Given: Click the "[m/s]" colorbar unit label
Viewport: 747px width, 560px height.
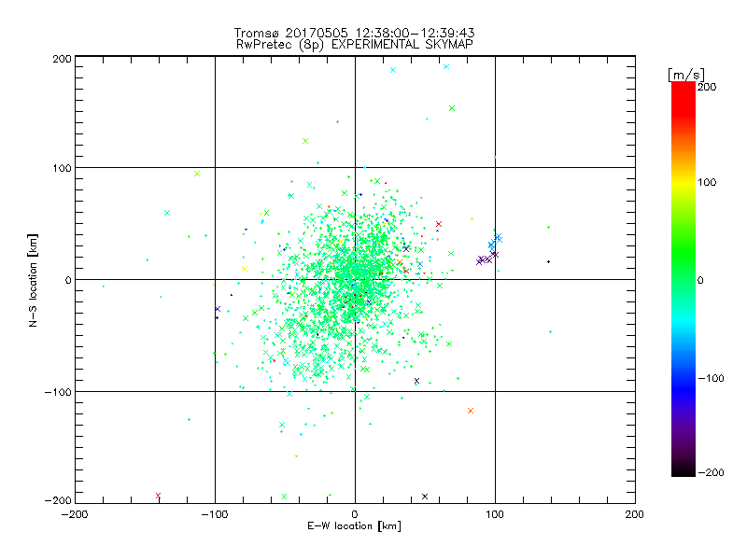Looking at the screenshot, I should (x=686, y=75).
